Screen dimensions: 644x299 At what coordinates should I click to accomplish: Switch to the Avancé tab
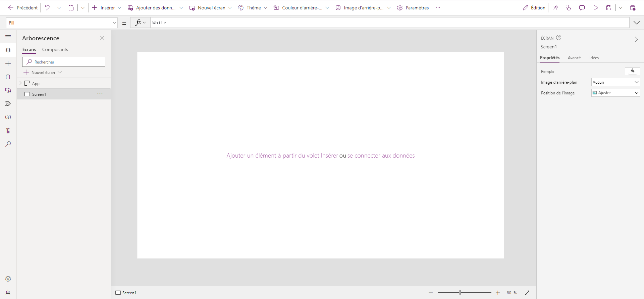point(574,58)
